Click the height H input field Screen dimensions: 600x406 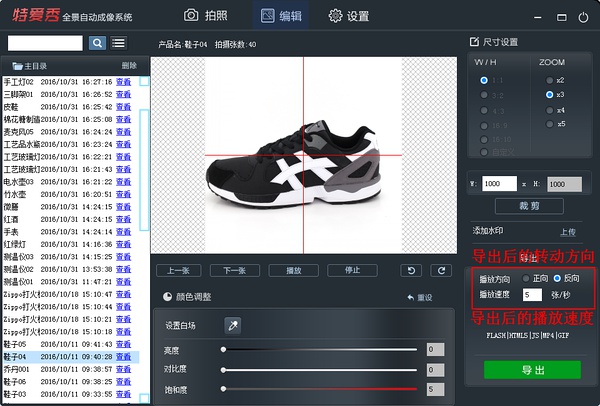click(x=564, y=184)
